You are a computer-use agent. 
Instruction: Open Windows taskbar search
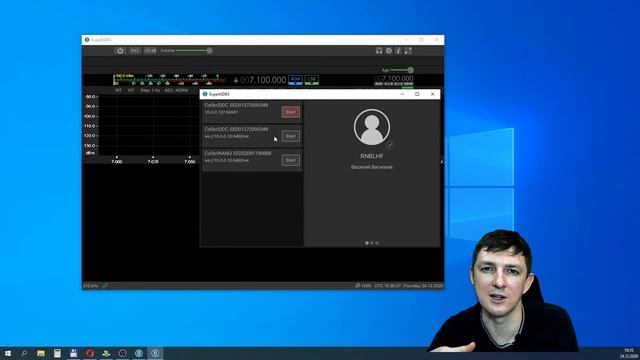(24, 353)
